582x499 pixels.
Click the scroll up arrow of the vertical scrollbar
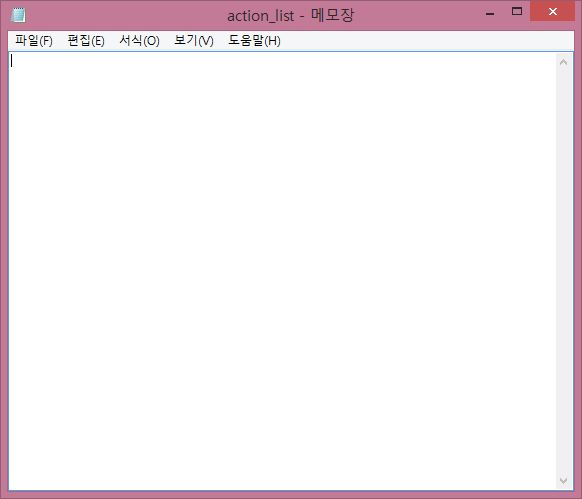click(563, 62)
